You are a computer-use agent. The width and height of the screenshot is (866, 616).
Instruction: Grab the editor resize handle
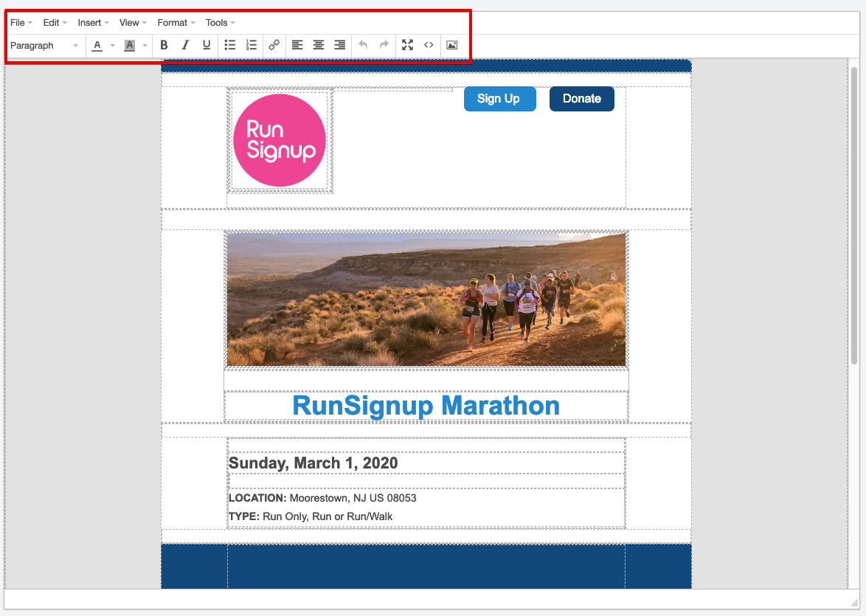pos(854,602)
